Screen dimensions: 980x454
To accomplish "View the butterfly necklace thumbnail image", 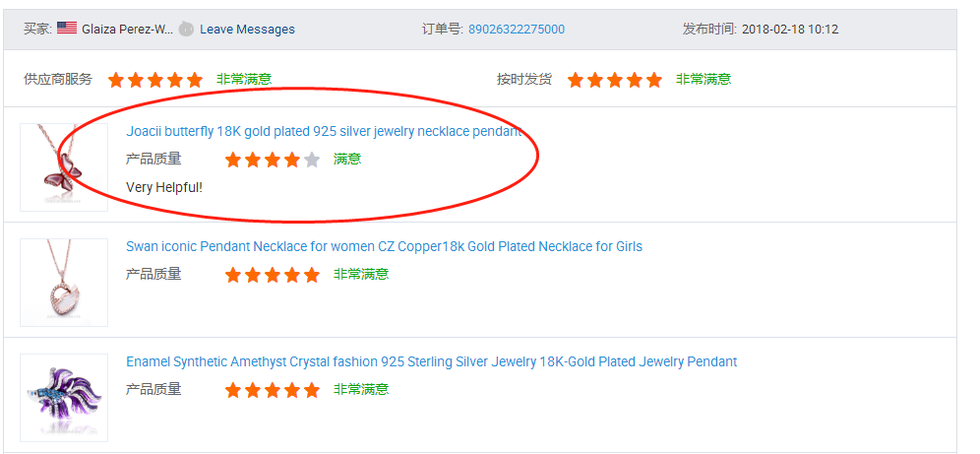I will click(64, 166).
